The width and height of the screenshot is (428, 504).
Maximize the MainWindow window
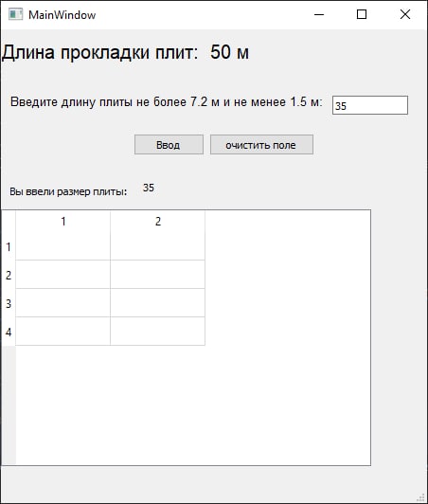[x=362, y=14]
